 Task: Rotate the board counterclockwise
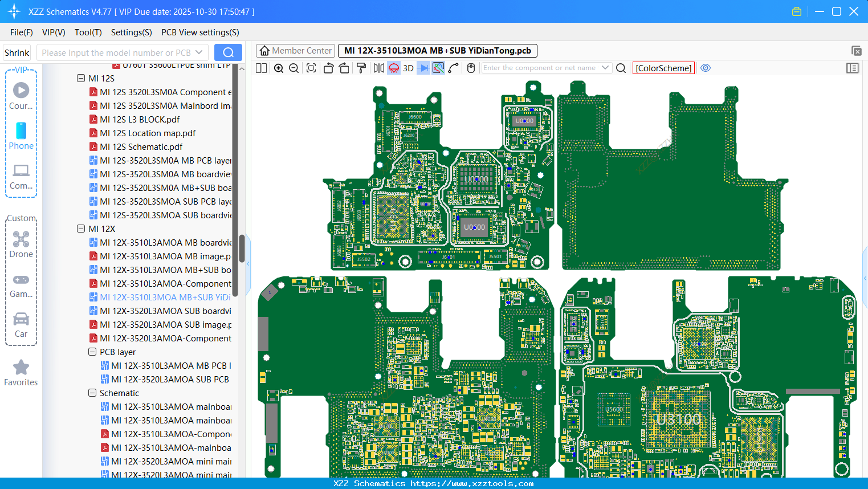(328, 68)
